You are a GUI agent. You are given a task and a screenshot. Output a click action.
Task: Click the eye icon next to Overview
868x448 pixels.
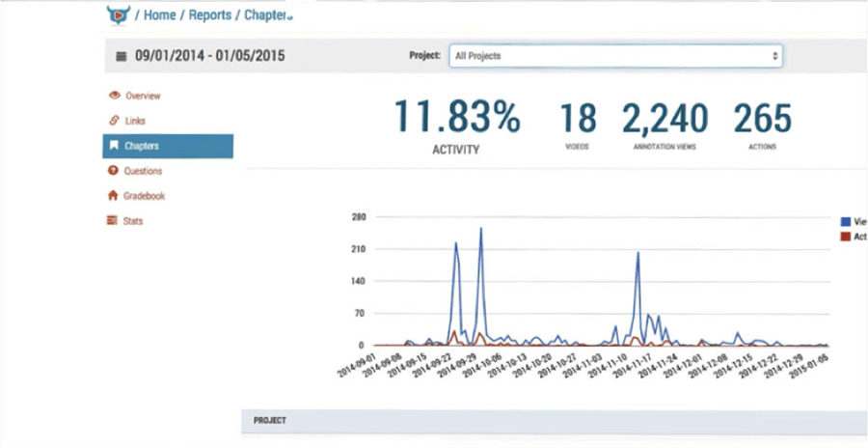(x=115, y=96)
